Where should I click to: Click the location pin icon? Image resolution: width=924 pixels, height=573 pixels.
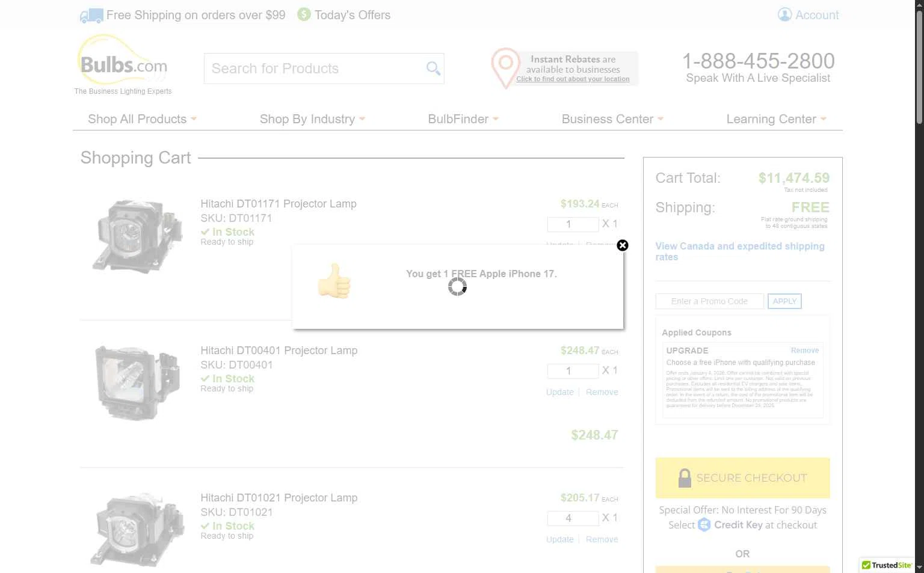tap(505, 67)
